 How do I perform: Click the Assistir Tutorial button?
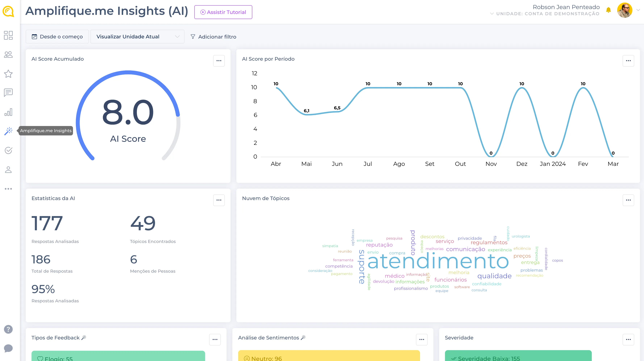[x=223, y=12]
